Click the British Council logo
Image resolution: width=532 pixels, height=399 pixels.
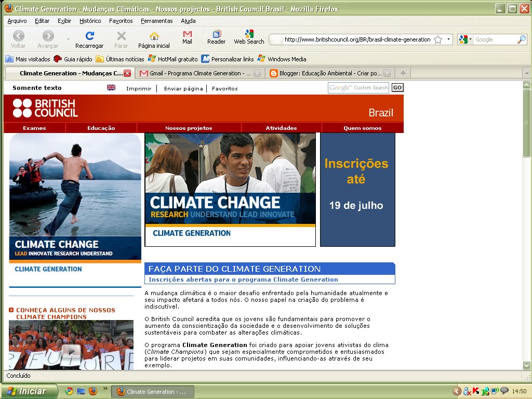[x=46, y=108]
